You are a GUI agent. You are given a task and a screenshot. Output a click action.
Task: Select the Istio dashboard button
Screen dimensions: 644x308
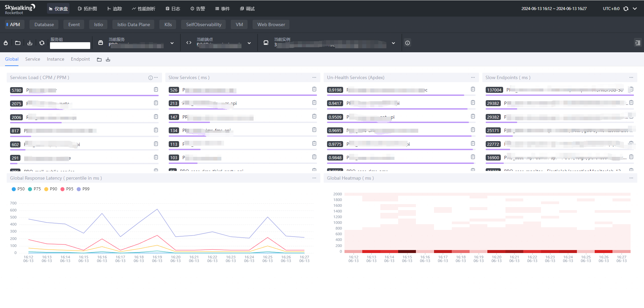98,24
